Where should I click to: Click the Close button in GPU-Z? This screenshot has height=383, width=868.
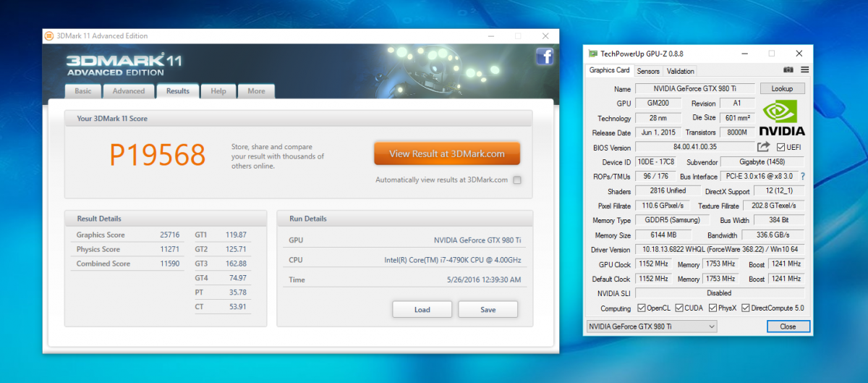coord(788,327)
